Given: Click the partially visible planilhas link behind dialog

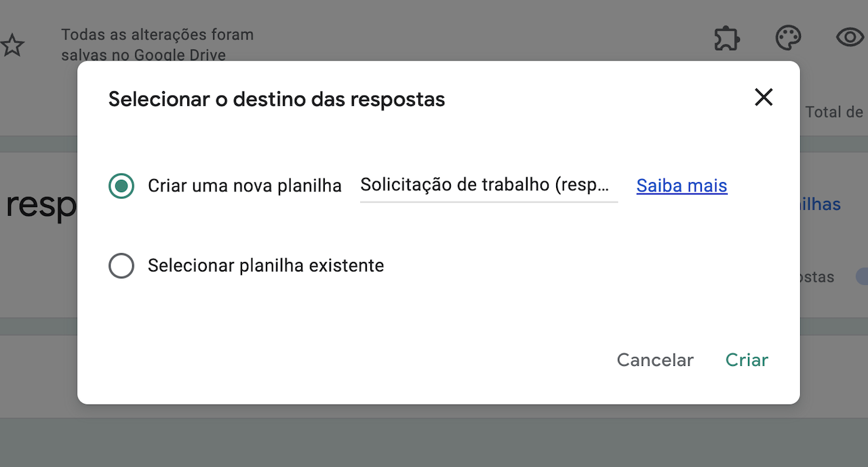Looking at the screenshot, I should [821, 204].
